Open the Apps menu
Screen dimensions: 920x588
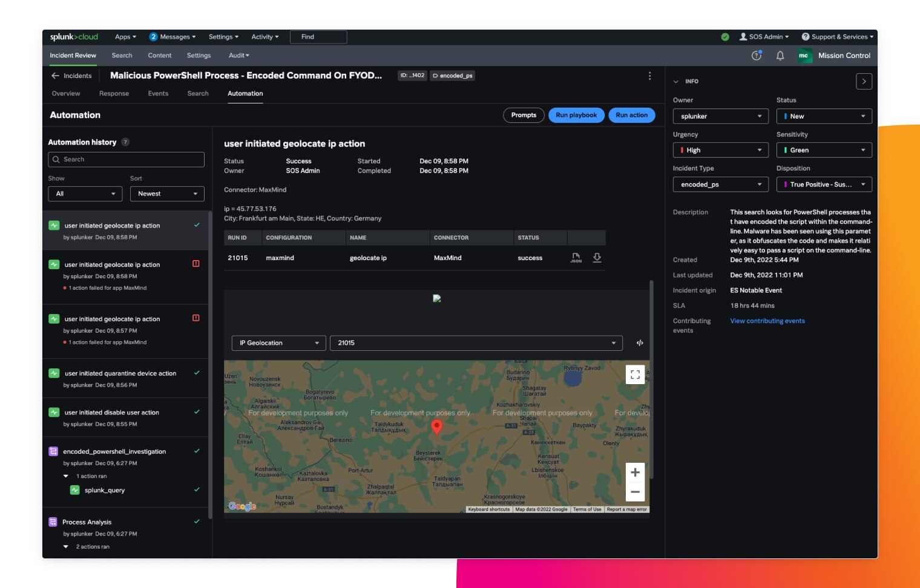tap(125, 37)
